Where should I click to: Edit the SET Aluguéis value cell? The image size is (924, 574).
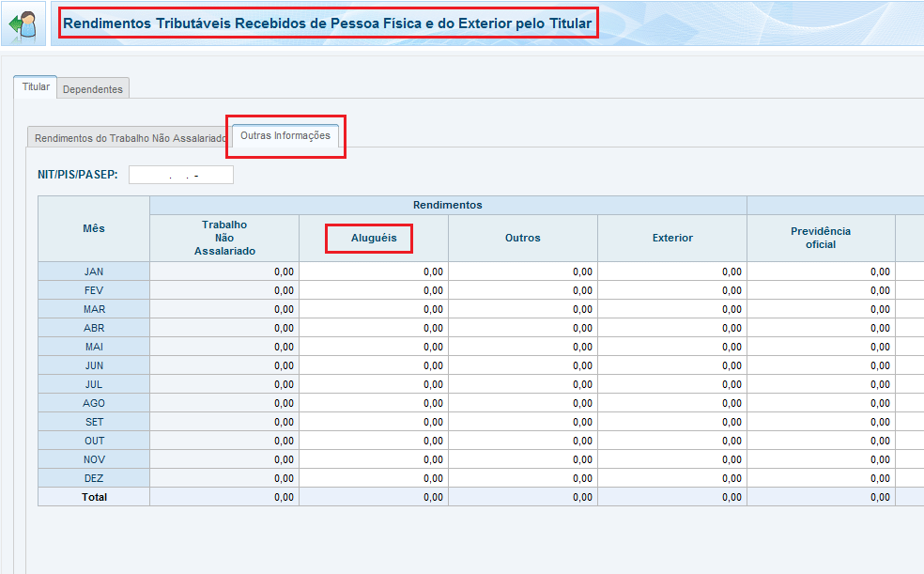click(374, 423)
